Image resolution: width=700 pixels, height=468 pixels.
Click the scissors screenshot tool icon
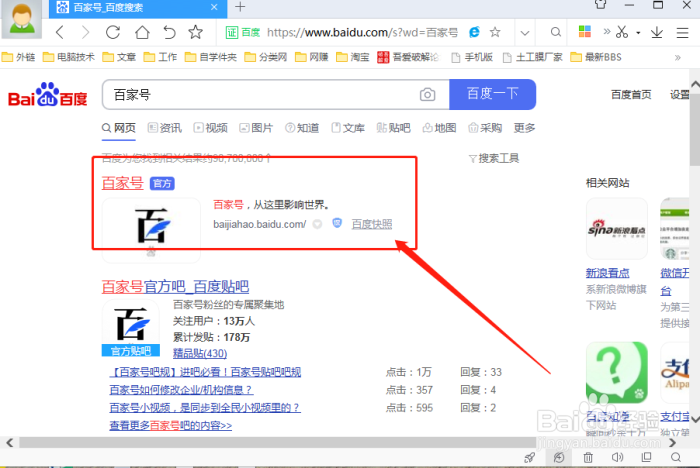[622, 32]
